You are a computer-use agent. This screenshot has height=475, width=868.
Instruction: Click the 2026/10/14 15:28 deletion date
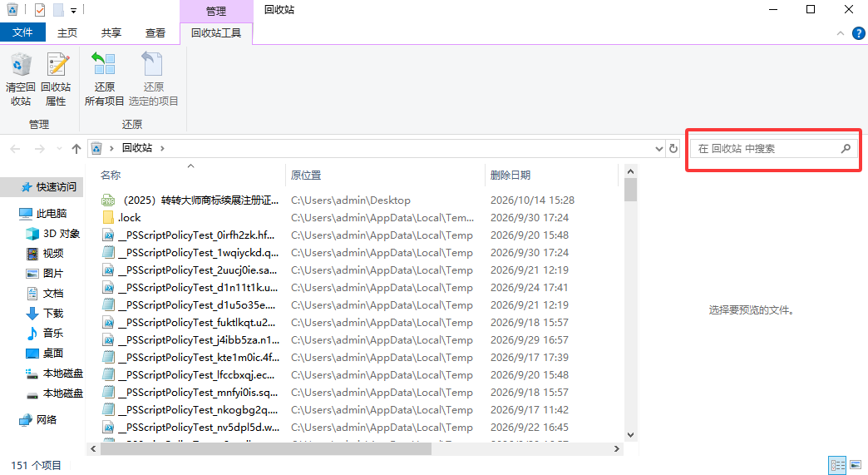click(532, 200)
